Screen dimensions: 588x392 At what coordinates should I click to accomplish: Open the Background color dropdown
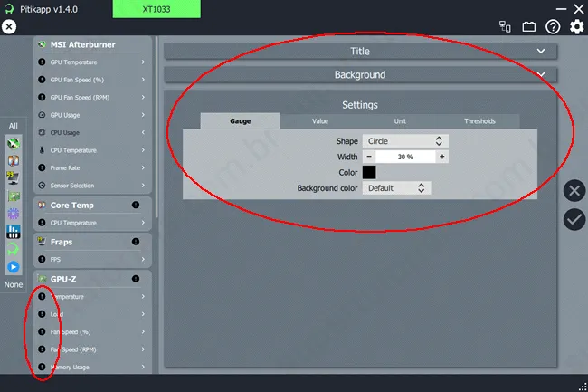[396, 188]
